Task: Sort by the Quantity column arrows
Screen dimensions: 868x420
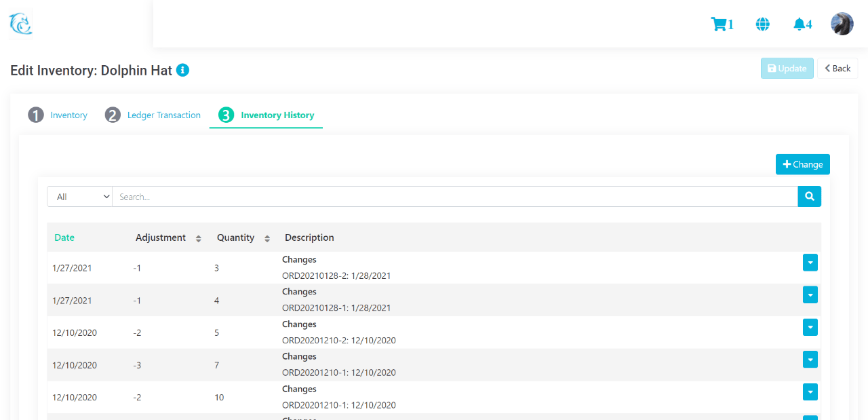Action: (267, 238)
